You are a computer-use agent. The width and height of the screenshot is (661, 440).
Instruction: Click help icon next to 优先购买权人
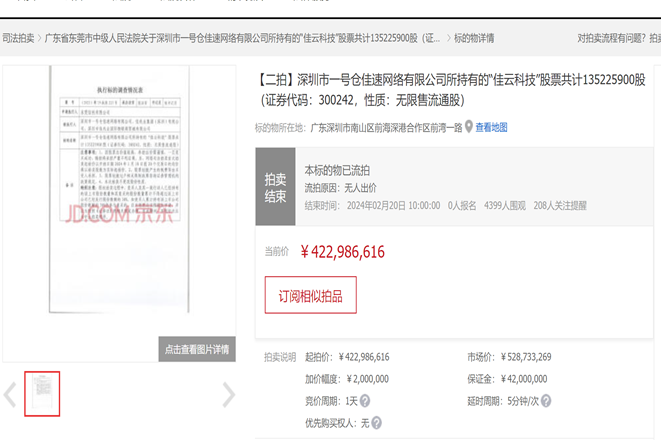coord(377,423)
